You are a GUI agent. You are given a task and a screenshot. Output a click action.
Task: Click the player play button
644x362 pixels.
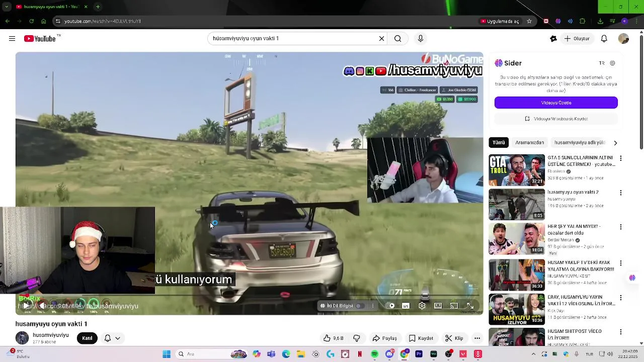pyautogui.click(x=26, y=306)
